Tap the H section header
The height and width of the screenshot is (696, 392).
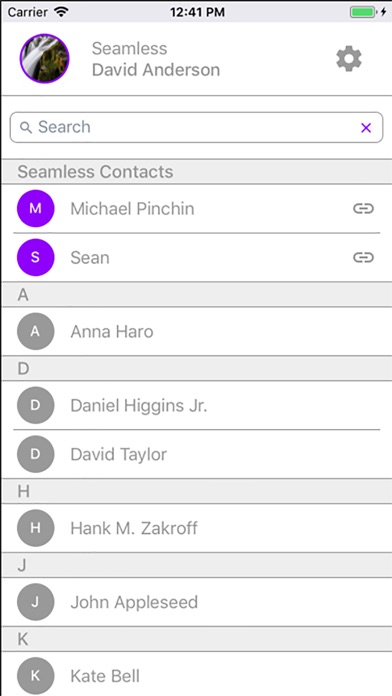[x=196, y=491]
